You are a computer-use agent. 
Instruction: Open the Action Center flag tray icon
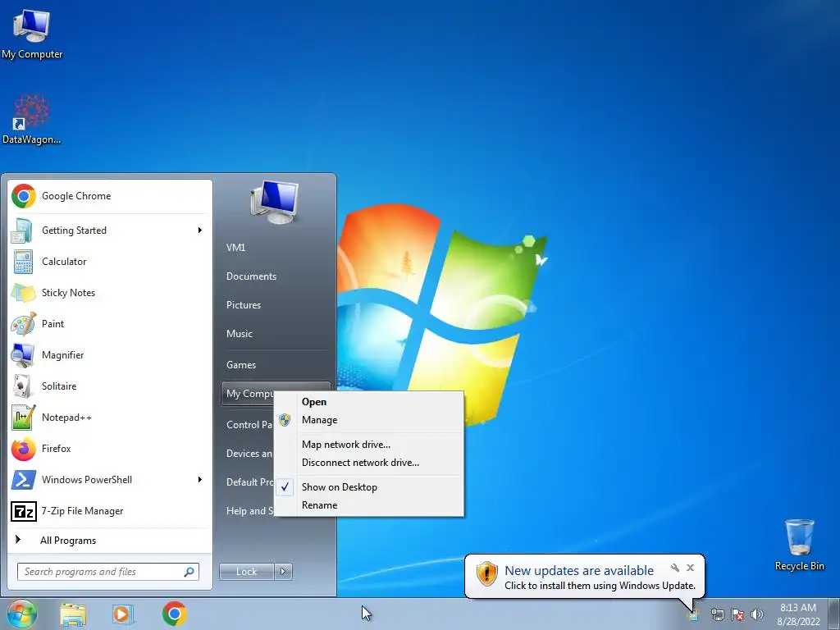737,614
